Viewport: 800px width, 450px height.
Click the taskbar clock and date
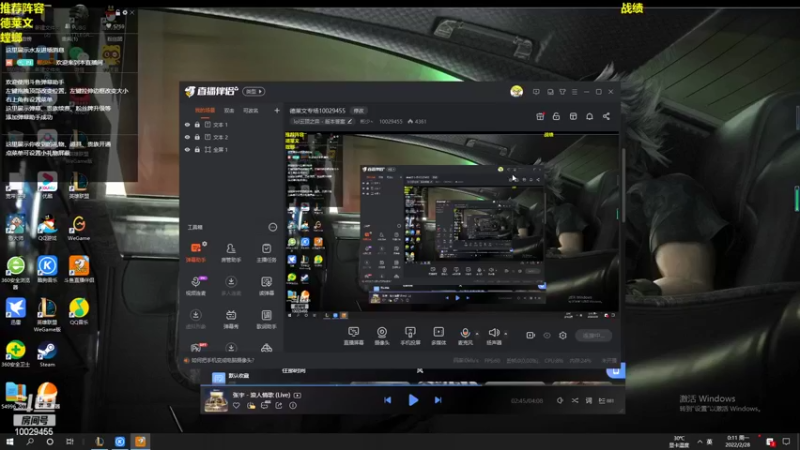(x=738, y=442)
